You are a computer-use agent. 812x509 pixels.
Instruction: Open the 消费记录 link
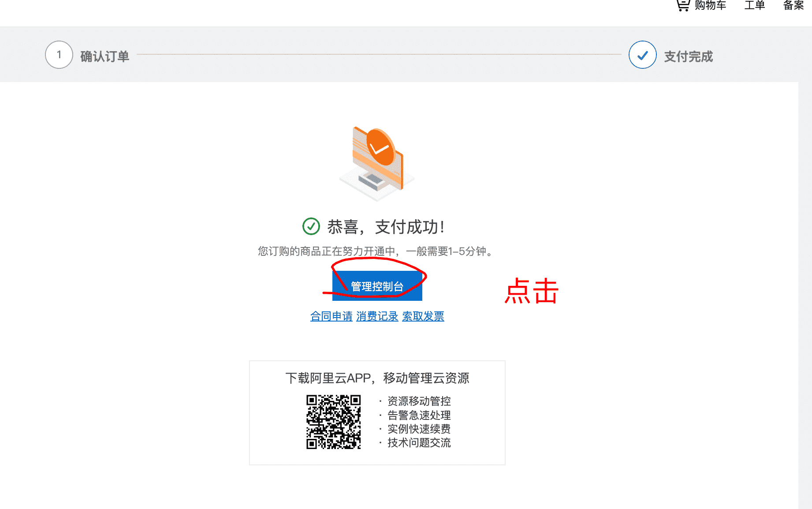tap(377, 316)
